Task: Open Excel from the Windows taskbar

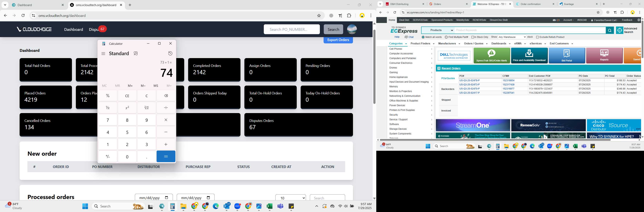Action: pos(269,206)
